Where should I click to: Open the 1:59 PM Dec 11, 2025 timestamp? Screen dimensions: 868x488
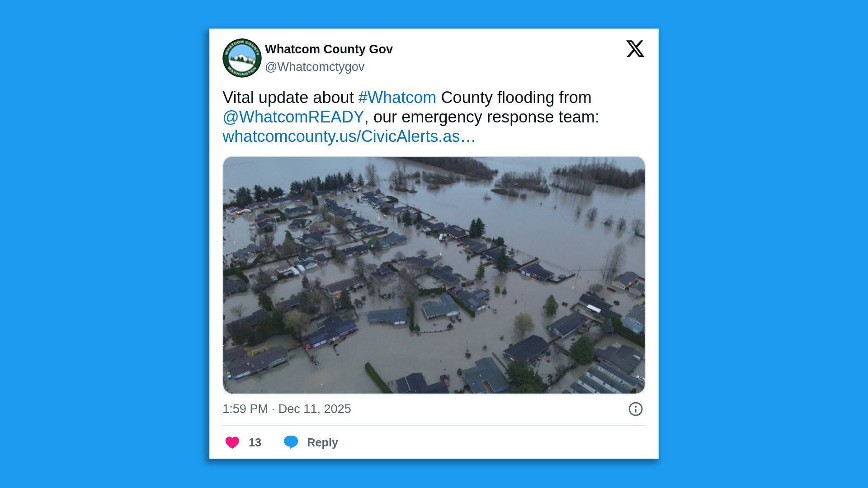point(287,409)
